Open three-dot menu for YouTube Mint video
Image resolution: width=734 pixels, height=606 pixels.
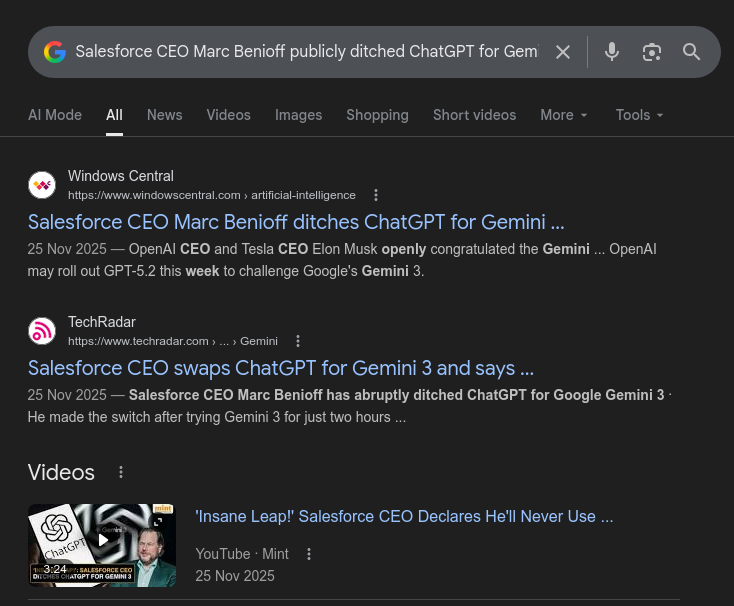coord(309,554)
